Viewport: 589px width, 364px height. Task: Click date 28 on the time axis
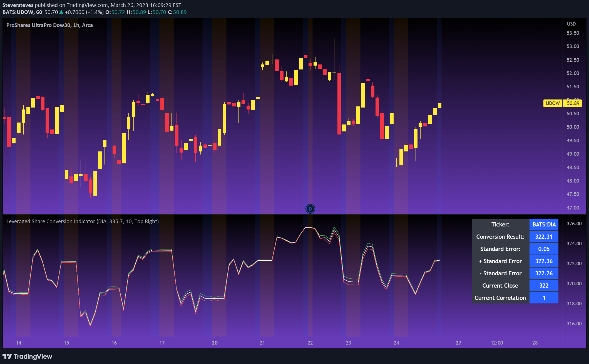535,343
